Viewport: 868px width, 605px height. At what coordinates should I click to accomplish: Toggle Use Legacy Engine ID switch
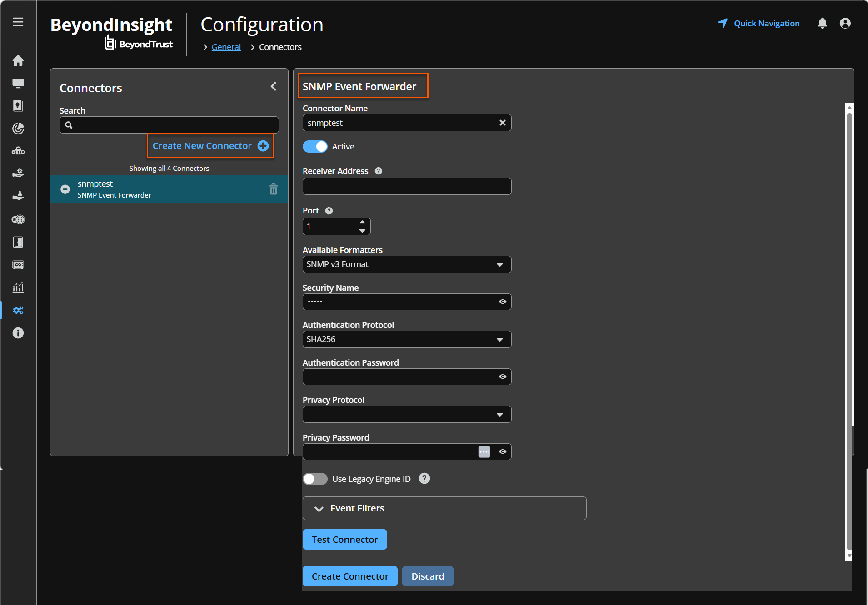point(315,479)
